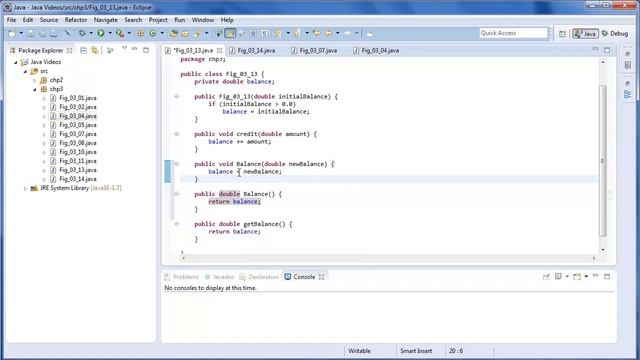Open the Project menu
The width and height of the screenshot is (640, 360).
tap(158, 20)
